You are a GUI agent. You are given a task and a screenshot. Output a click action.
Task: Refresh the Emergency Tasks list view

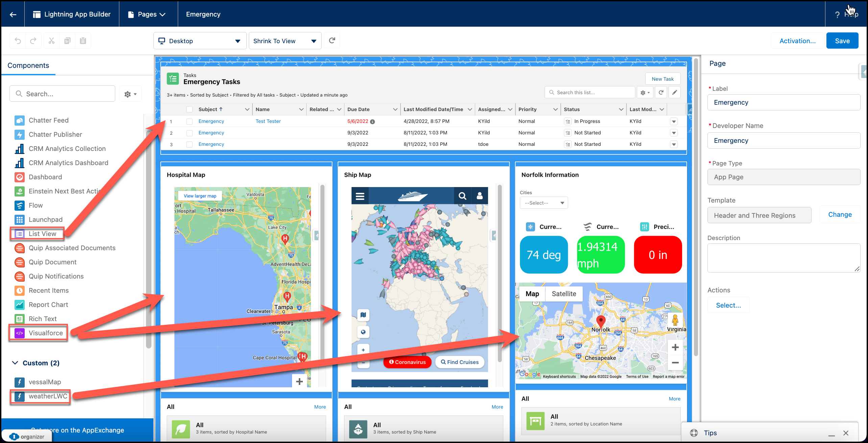tap(661, 92)
